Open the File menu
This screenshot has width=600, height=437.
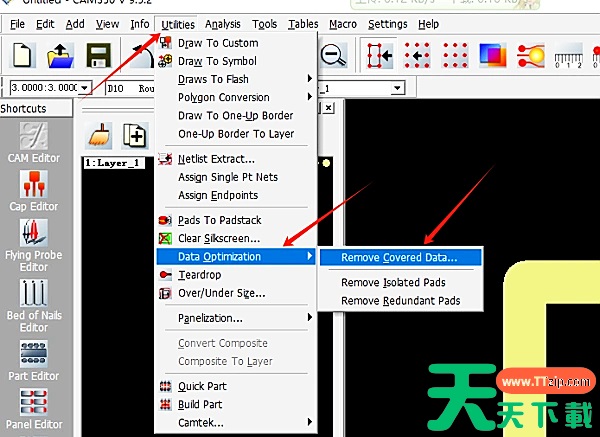click(17, 24)
